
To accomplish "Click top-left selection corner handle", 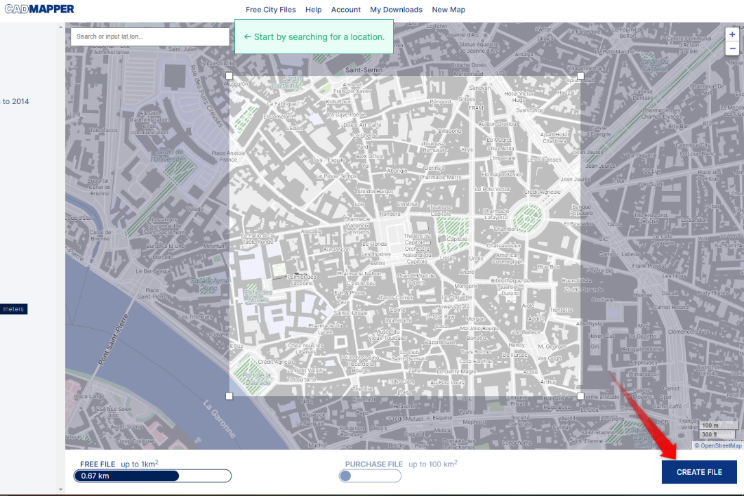I will click(x=230, y=75).
